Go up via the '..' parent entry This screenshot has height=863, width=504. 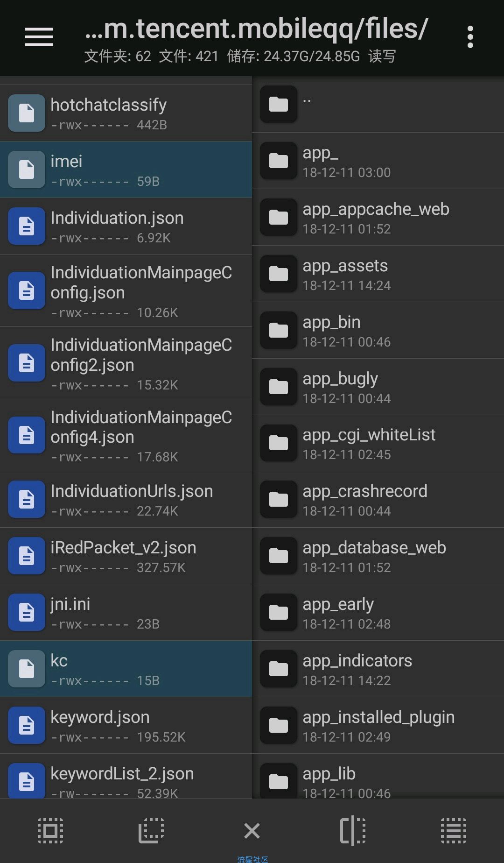coord(307,100)
